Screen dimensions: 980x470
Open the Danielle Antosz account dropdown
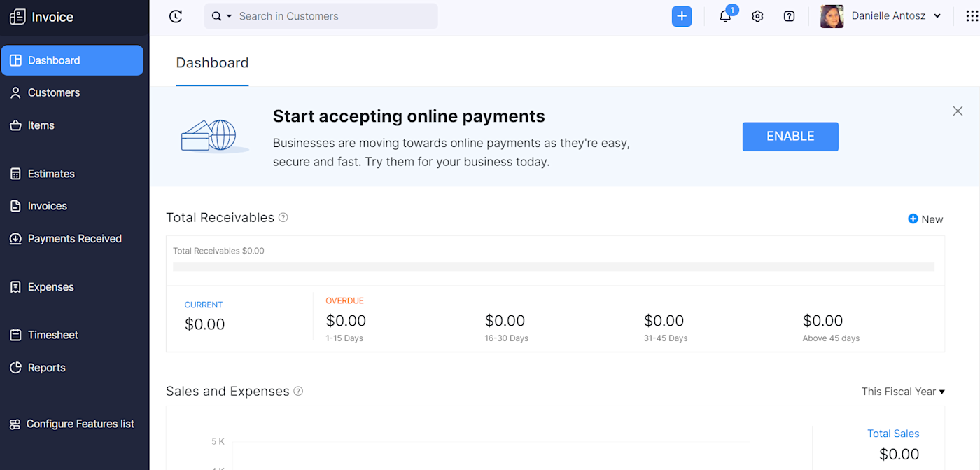[x=937, y=16]
